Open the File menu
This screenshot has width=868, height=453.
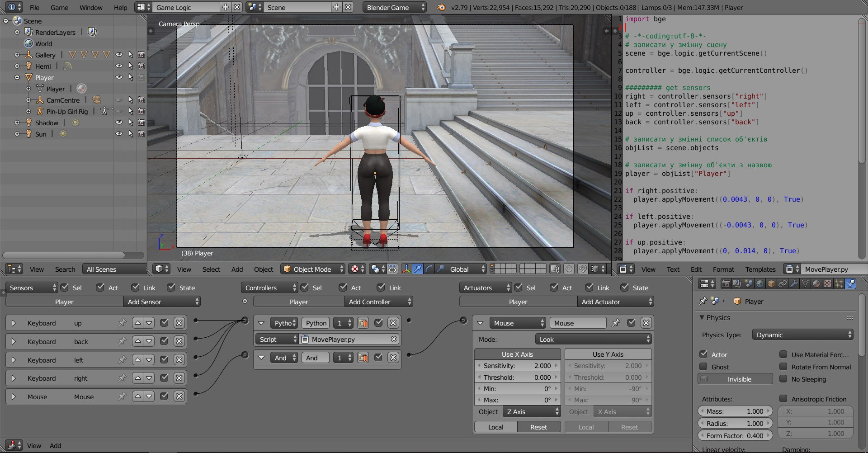34,7
